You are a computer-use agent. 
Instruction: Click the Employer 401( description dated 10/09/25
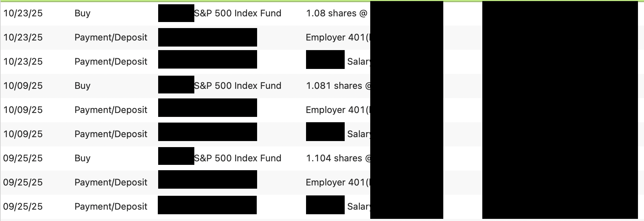[x=338, y=110]
